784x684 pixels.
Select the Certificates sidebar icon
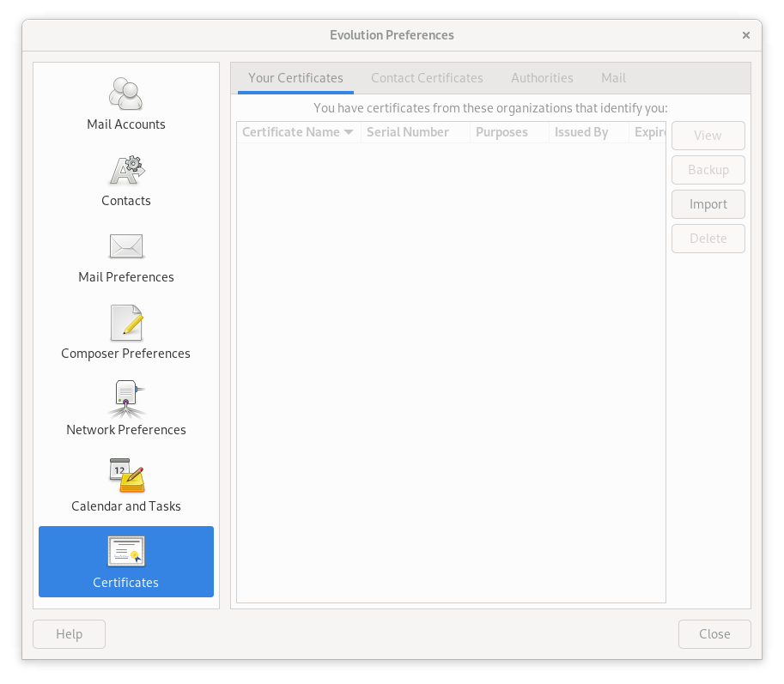pyautogui.click(x=125, y=561)
